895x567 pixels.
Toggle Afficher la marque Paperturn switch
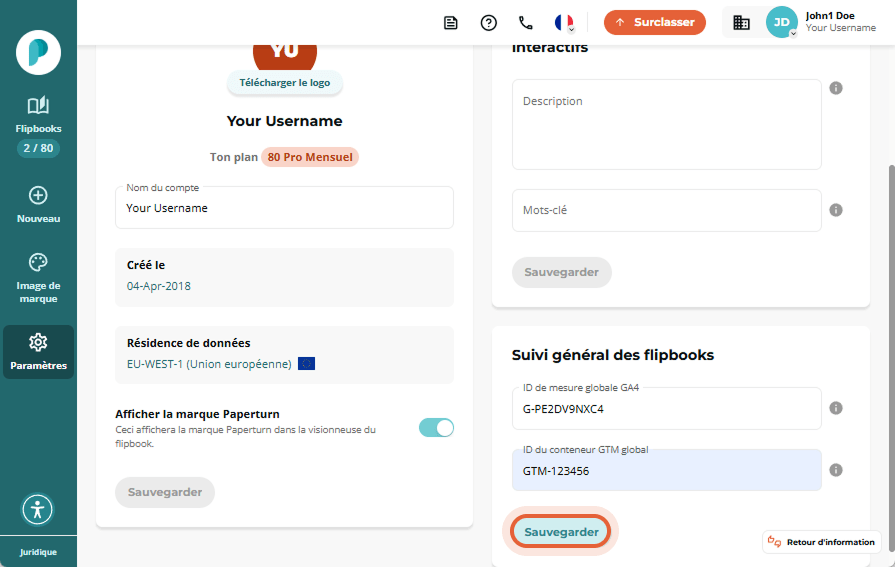click(436, 428)
